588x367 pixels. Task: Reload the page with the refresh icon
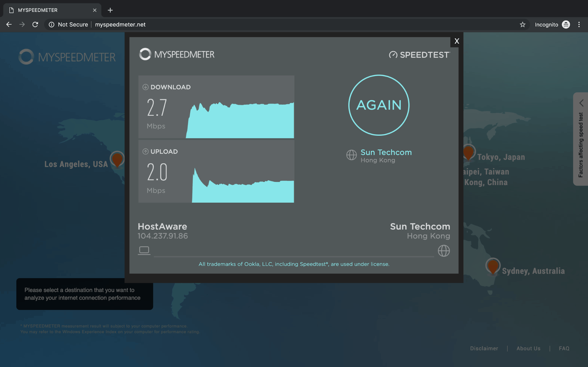pos(35,24)
